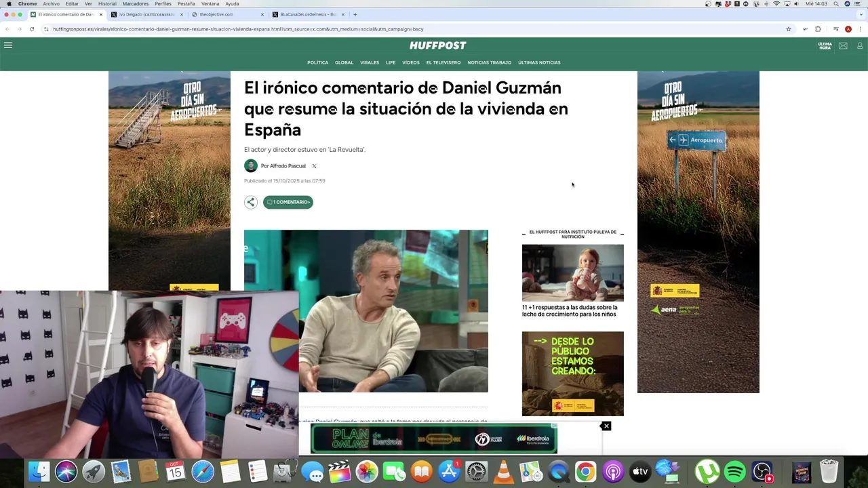
Task: Open the author's X profile icon
Action: tap(314, 166)
